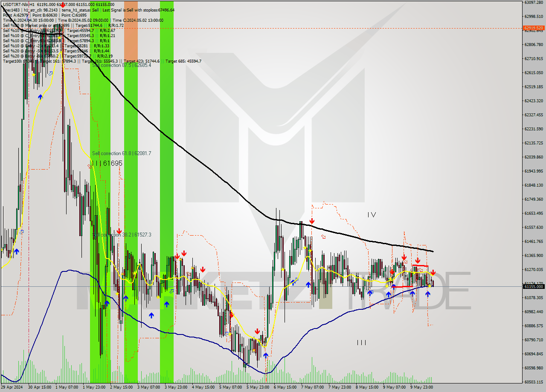Click the '8 May 15:00' time label
The image size is (546, 392).
click(x=367, y=387)
